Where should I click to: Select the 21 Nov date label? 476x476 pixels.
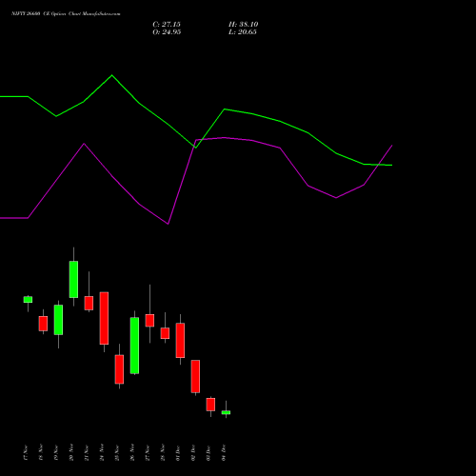coord(87,453)
